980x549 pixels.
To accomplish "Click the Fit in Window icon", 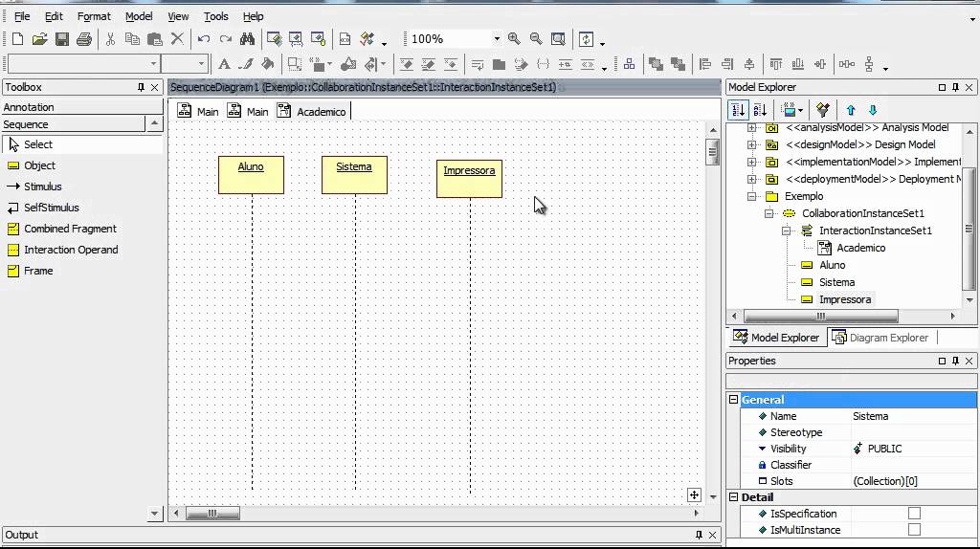I will 558,39.
